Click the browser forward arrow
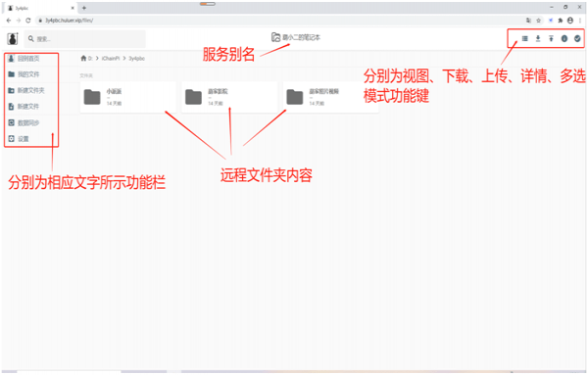 [x=19, y=21]
